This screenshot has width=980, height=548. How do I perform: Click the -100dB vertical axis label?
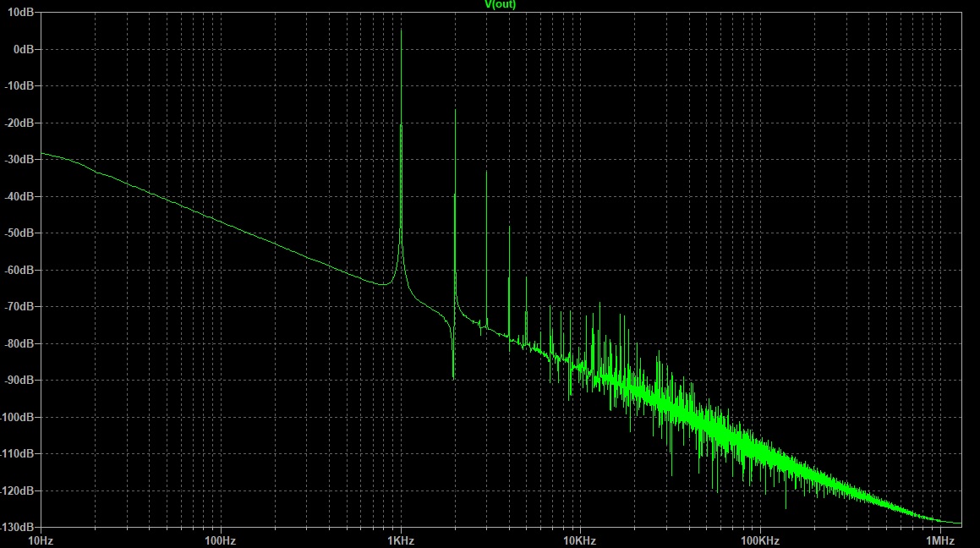click(x=19, y=417)
